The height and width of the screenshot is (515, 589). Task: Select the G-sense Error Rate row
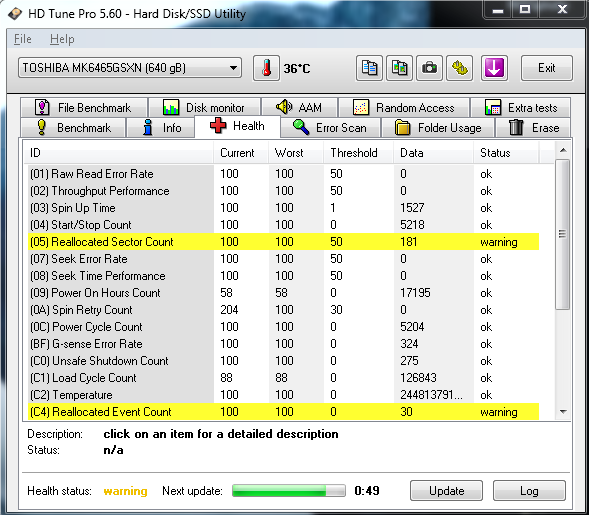pos(284,344)
